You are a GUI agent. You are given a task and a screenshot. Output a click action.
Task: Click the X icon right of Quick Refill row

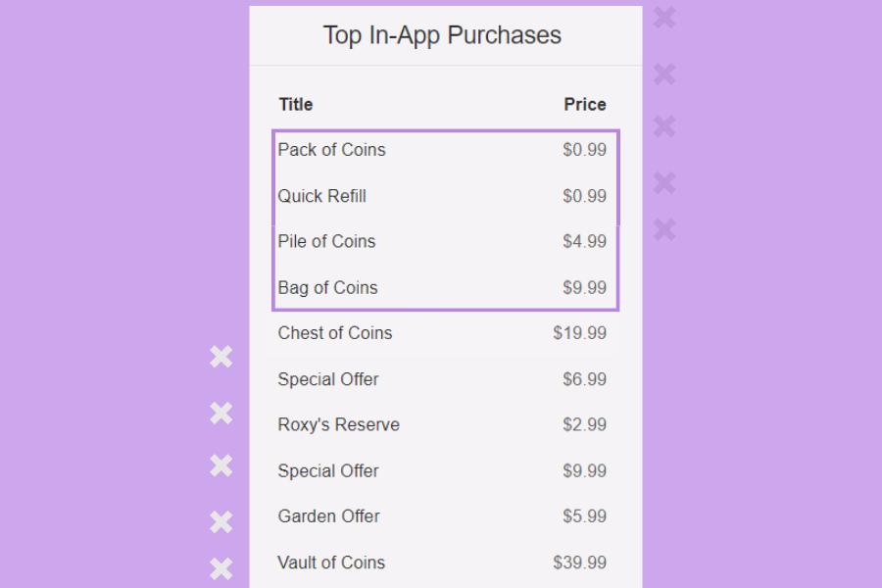664,182
